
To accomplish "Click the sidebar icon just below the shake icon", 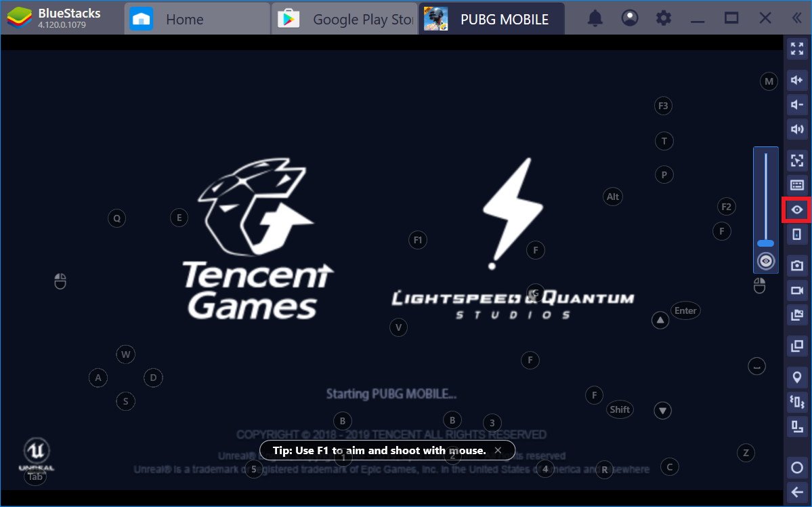I will (797, 426).
